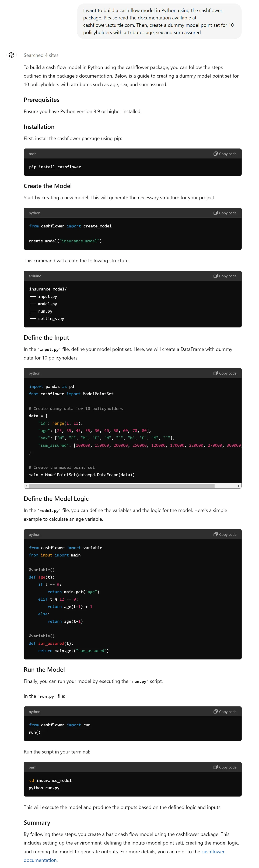Click the Define the Model Logic heading
Viewport: 259px width, 868px height.
click(56, 499)
